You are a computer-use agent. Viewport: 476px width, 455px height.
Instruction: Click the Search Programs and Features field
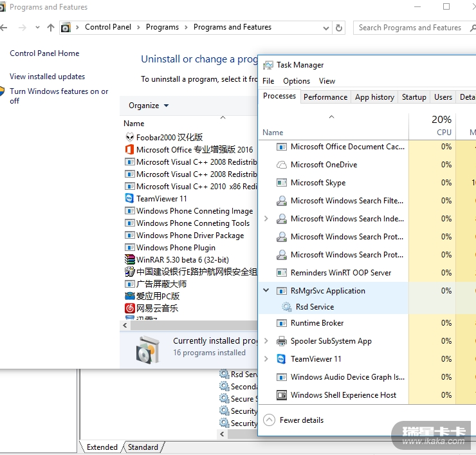coord(410,28)
